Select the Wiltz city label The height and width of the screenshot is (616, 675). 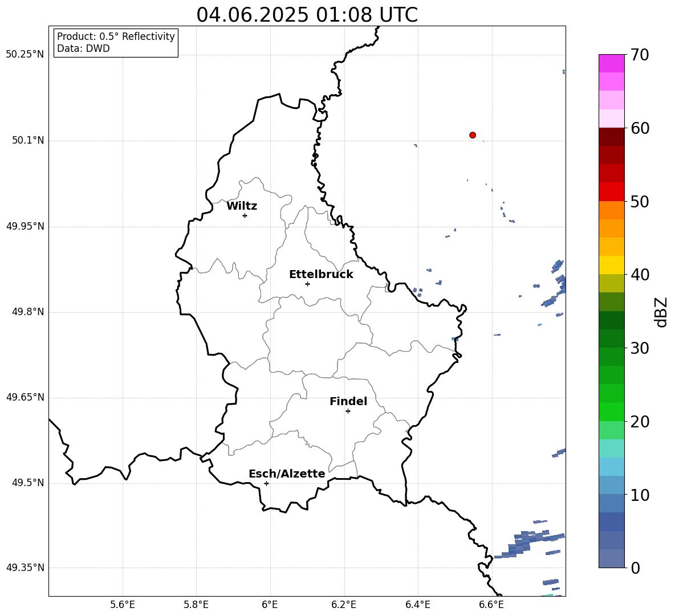(x=242, y=206)
